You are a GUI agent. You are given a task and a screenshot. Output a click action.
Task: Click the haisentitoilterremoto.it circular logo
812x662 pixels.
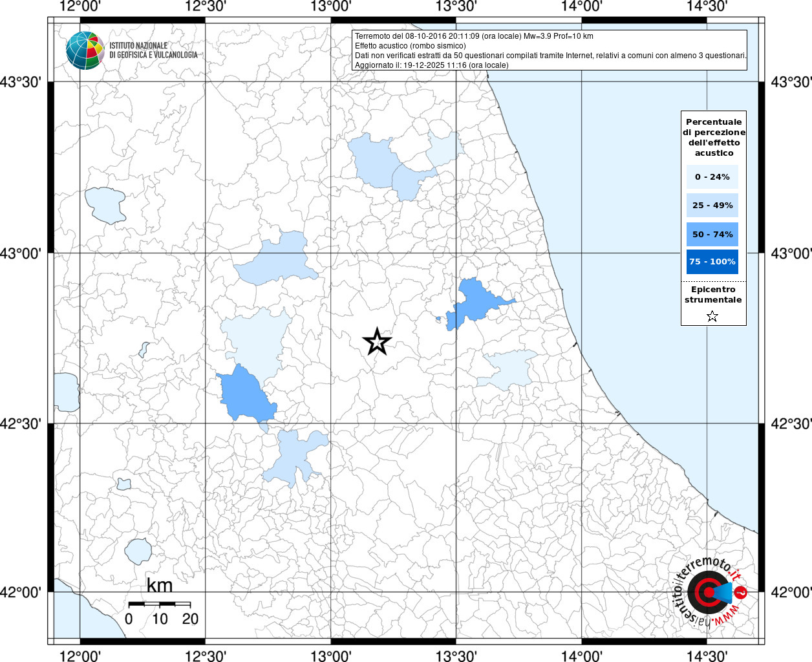710,593
